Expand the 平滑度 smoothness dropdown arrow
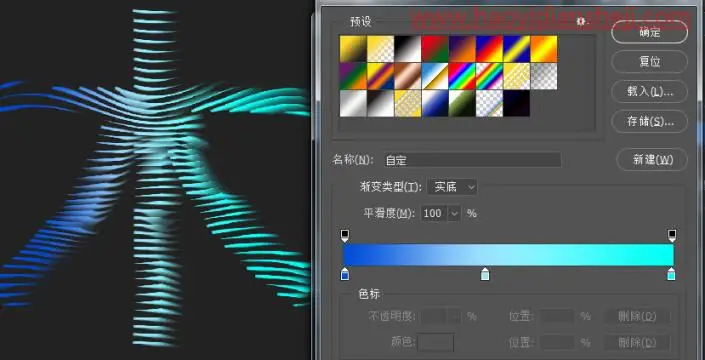The image size is (705, 360). pyautogui.click(x=455, y=213)
